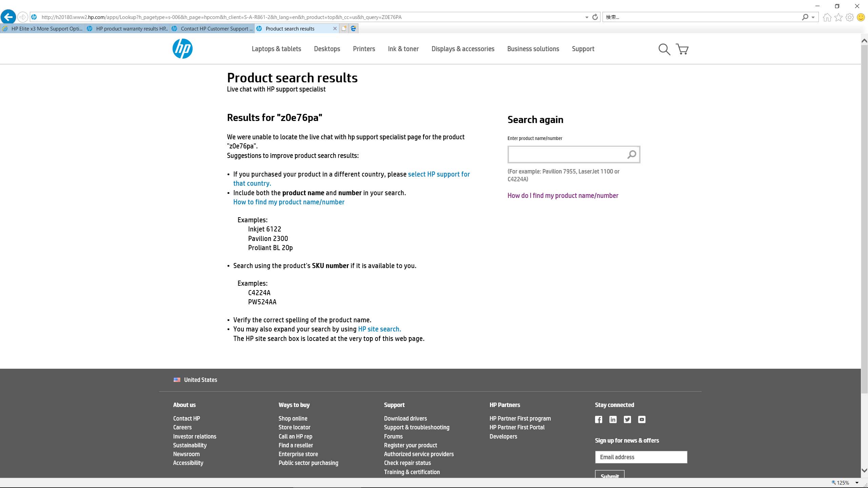Click the zoom level magnifier in status bar

(x=834, y=483)
